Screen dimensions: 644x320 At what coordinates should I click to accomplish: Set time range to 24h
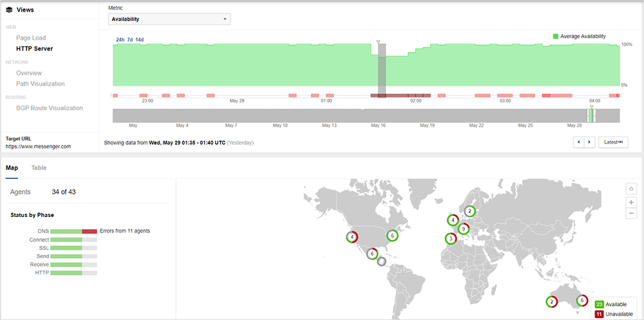pos(120,40)
